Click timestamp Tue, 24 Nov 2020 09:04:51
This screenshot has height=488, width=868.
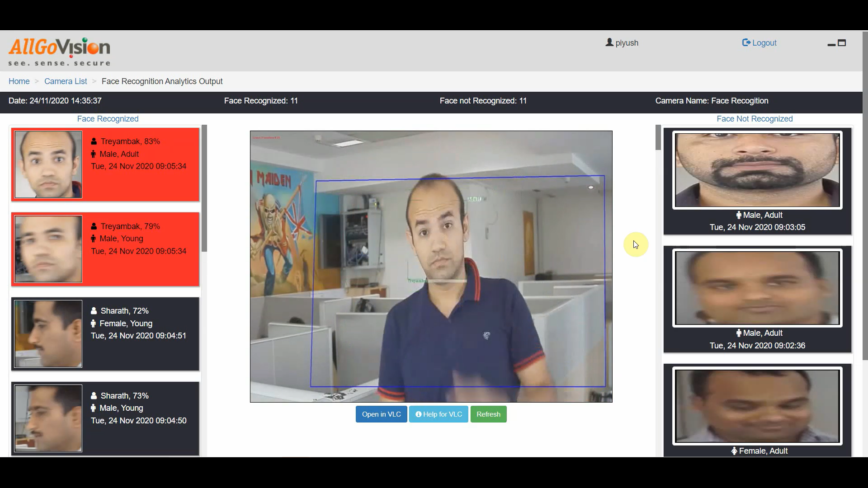point(139,336)
